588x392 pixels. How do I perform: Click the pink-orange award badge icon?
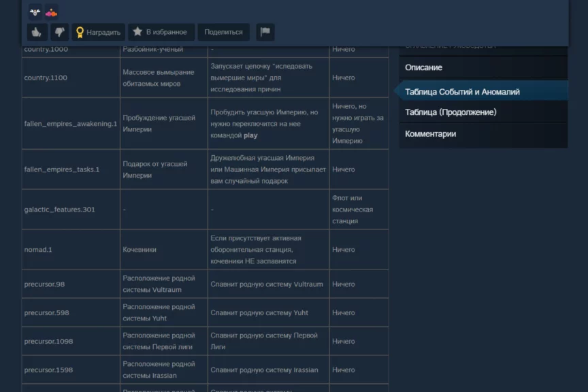(51, 12)
